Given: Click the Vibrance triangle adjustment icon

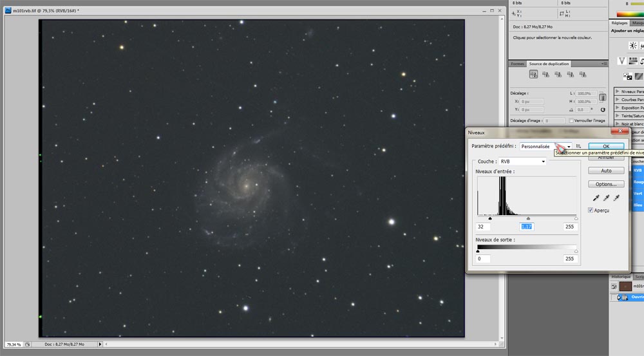Looking at the screenshot, I should coord(621,61).
